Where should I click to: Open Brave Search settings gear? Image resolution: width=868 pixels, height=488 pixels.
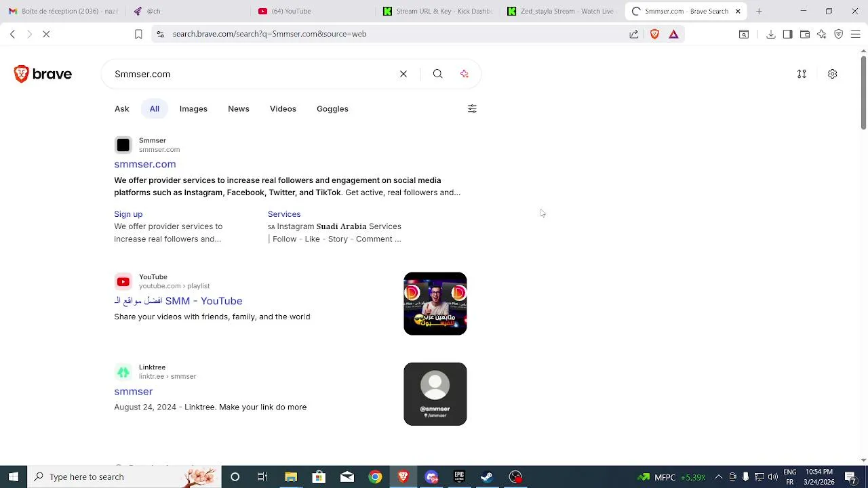[x=832, y=74]
